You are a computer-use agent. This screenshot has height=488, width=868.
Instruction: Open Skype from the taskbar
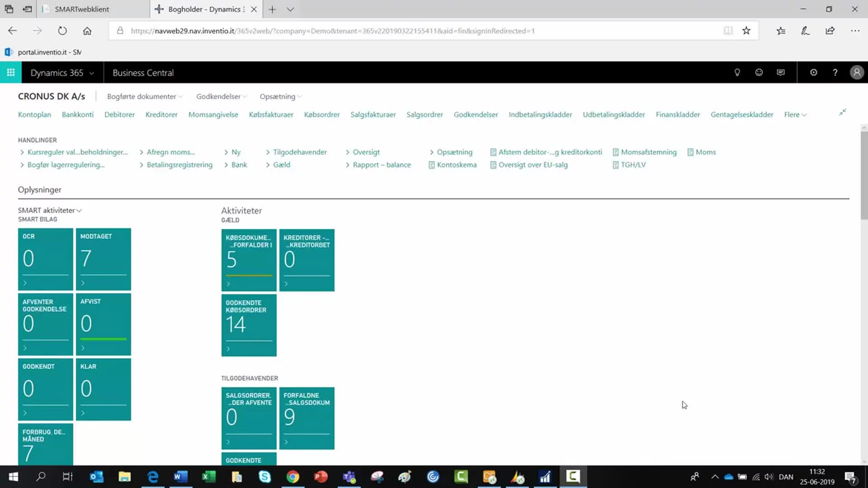tap(264, 477)
